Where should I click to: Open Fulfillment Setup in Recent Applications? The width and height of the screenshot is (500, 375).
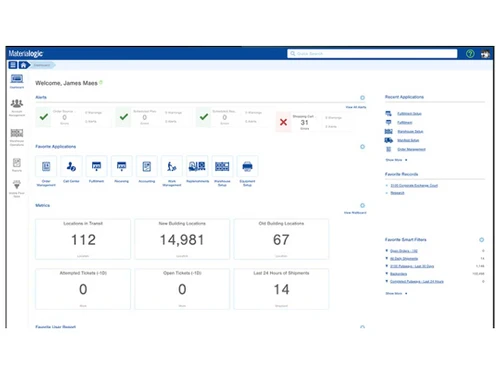[x=409, y=114]
